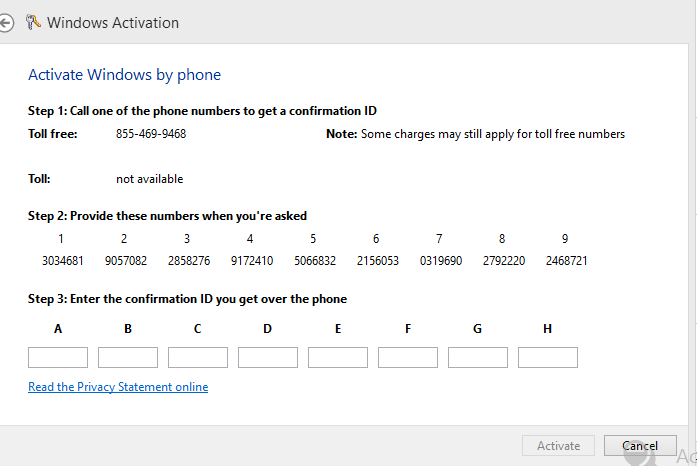Open the Privacy Statement online link
Viewport: 697px width, 466px height.
[x=118, y=387]
